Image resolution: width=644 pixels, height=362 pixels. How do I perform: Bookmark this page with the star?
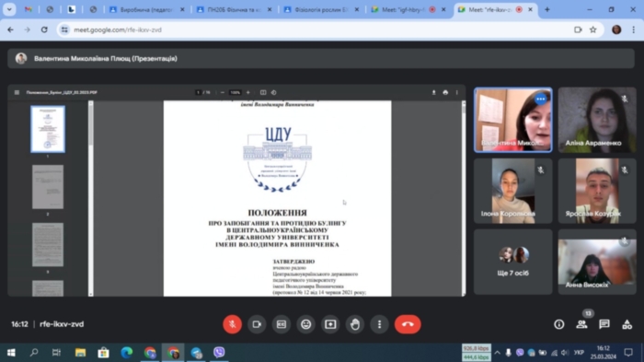(x=593, y=29)
